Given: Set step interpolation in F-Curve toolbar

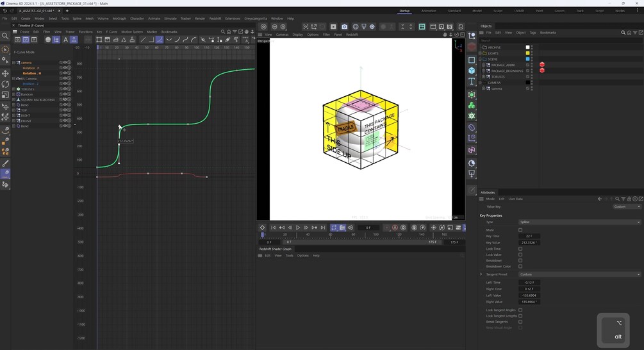Looking at the screenshot, I should [x=151, y=40].
